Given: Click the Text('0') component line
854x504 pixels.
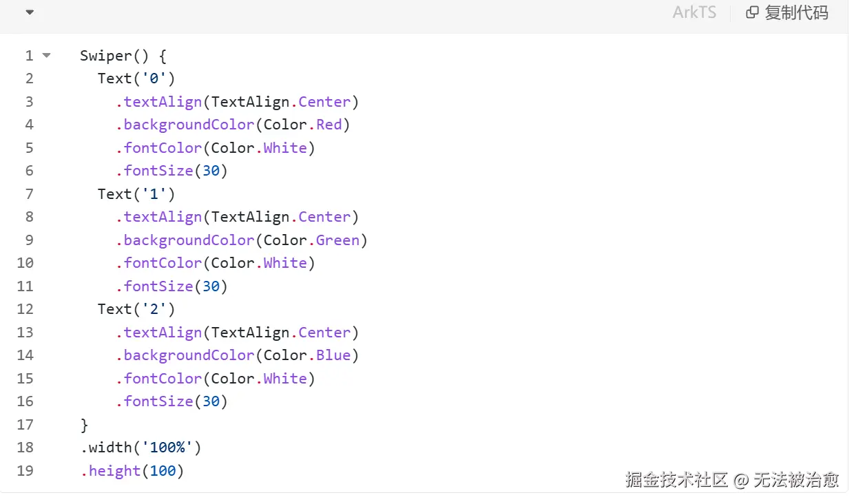Looking at the screenshot, I should tap(136, 78).
